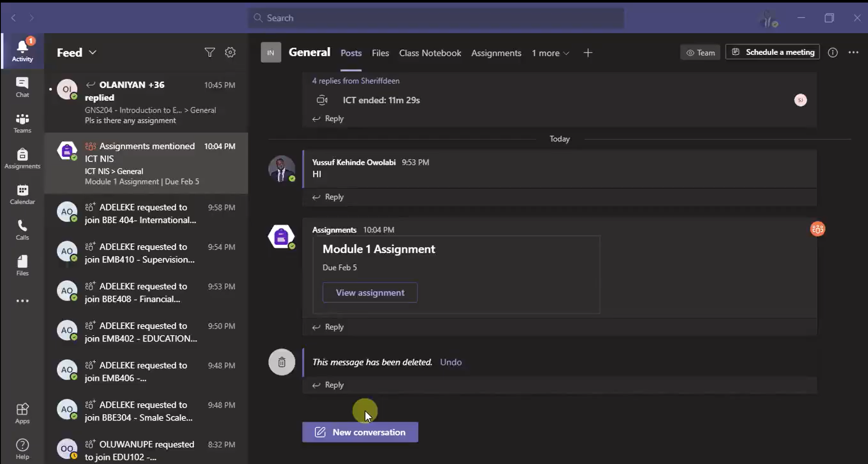Click the Search box
This screenshot has height=464, width=868.
[436, 18]
